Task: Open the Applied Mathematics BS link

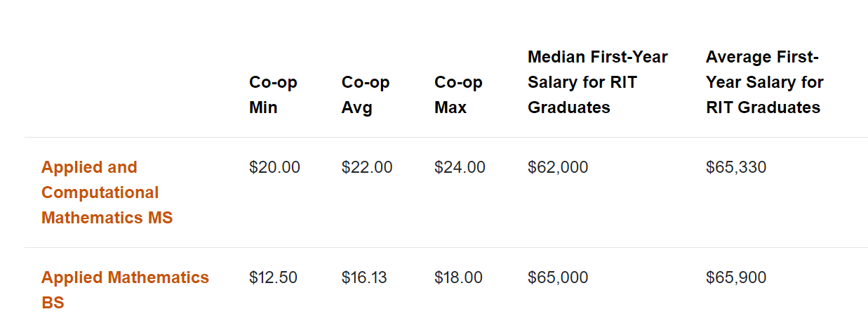Action: (125, 290)
